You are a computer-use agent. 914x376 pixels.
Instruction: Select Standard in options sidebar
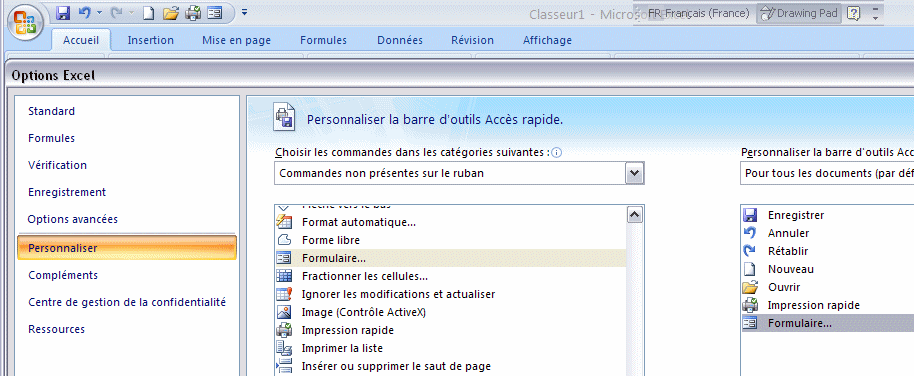(x=51, y=111)
